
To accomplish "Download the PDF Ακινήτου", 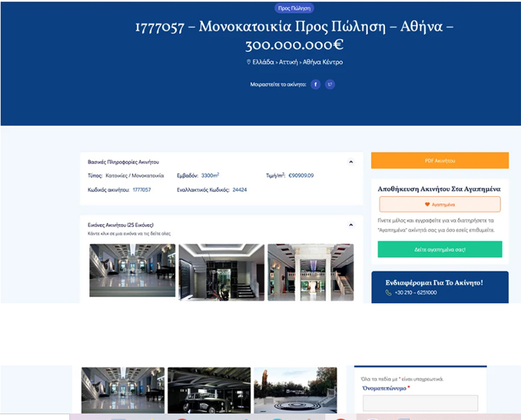I will [440, 161].
